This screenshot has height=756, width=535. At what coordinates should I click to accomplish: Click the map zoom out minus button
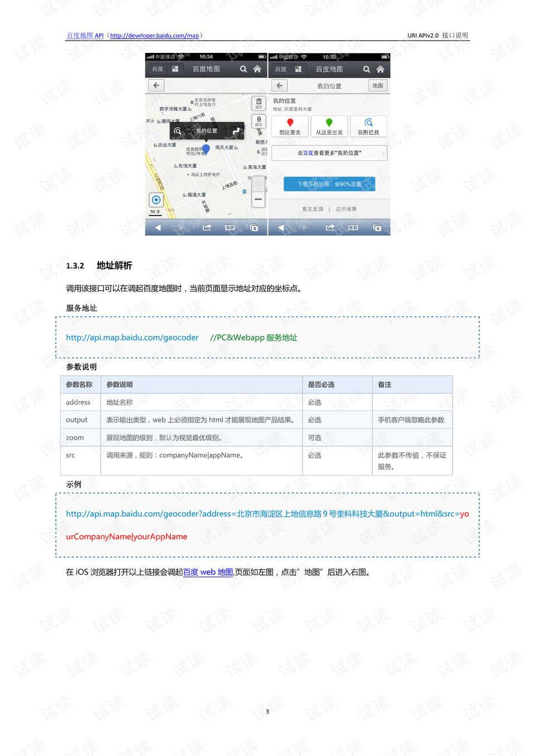point(258,199)
